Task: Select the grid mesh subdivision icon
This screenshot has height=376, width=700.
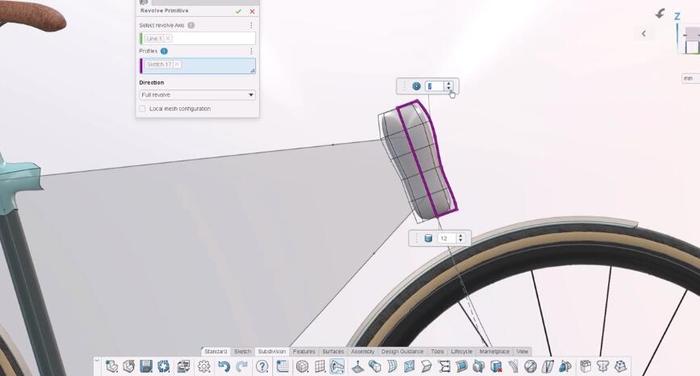Action: [x=320, y=367]
